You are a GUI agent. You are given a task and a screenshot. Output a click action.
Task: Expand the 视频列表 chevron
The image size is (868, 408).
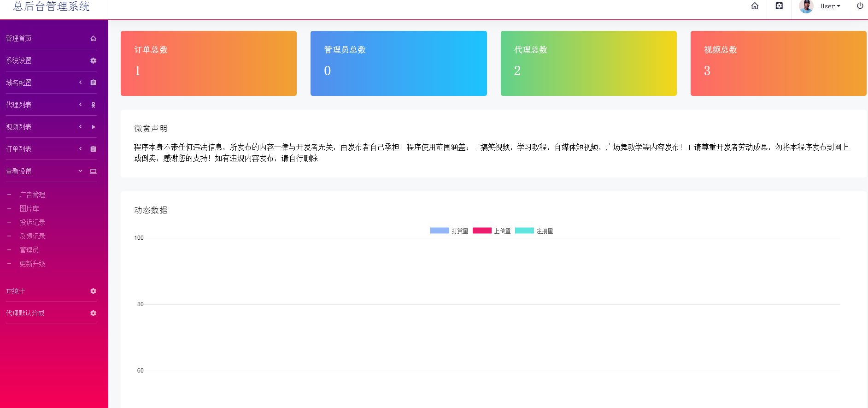(x=80, y=127)
